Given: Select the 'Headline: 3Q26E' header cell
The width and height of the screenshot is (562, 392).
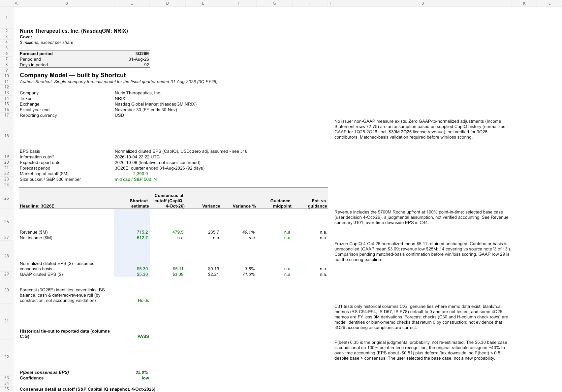Looking at the screenshot, I should pos(37,206).
